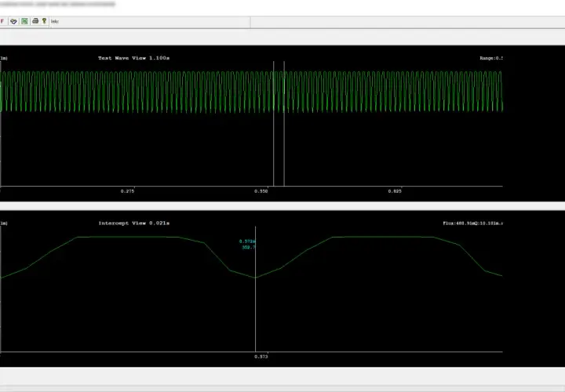565x392 pixels.
Task: Click the vertical cursor in Intercept View
Action: 256,289
